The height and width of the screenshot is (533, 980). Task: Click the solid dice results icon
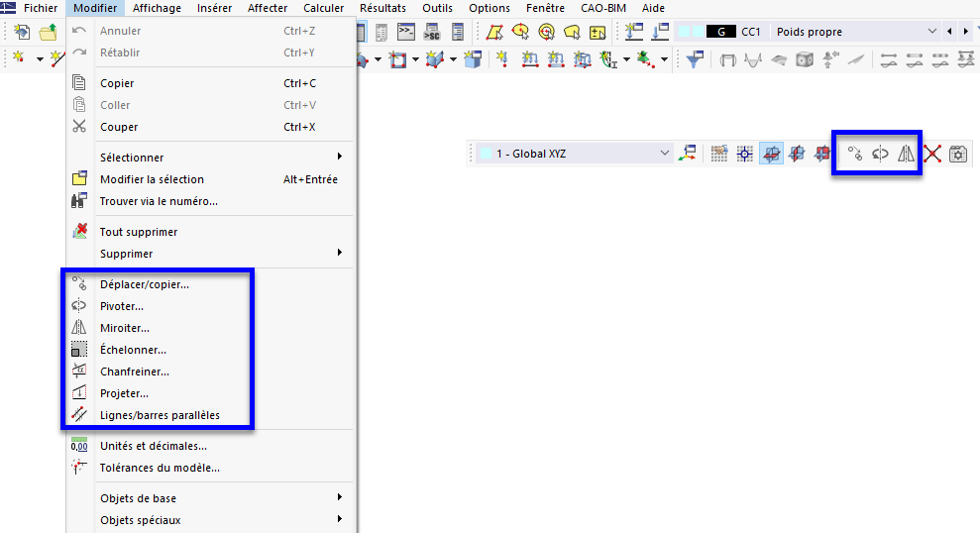805,59
